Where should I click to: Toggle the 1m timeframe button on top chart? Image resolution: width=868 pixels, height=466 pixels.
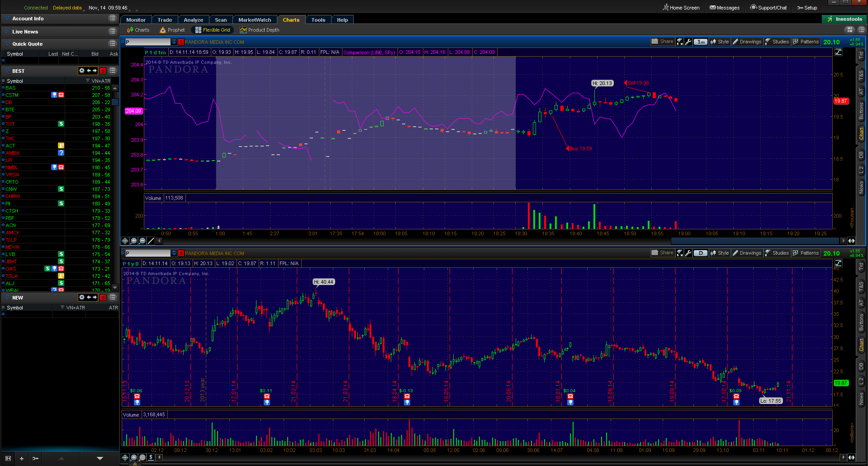(x=700, y=42)
